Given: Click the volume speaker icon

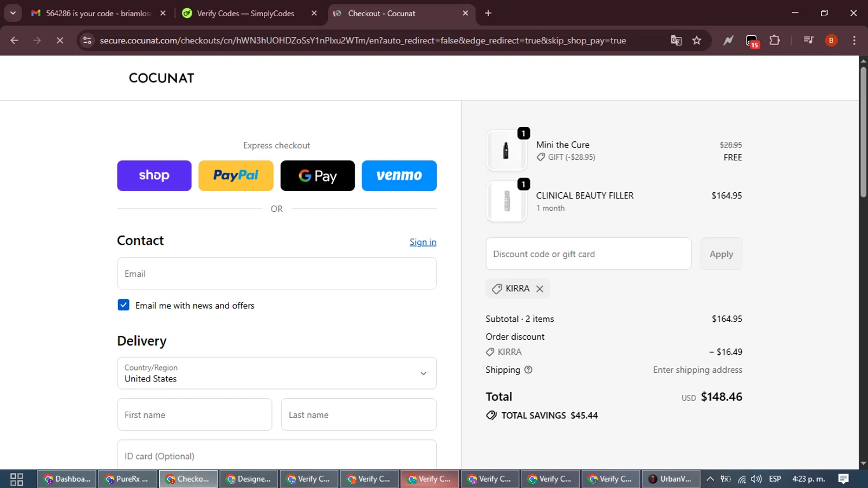Looking at the screenshot, I should coord(756,479).
